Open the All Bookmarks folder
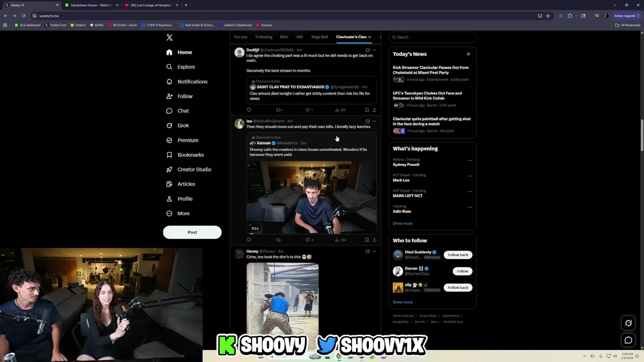644x362 pixels. [x=628, y=25]
